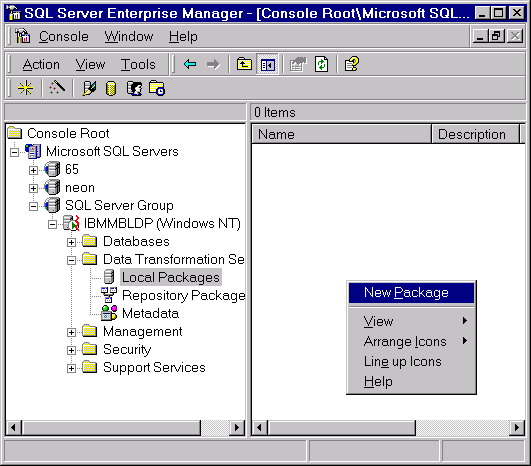The height and width of the screenshot is (466, 531).
Task: Click the Refresh toolbar icon
Action: [321, 64]
